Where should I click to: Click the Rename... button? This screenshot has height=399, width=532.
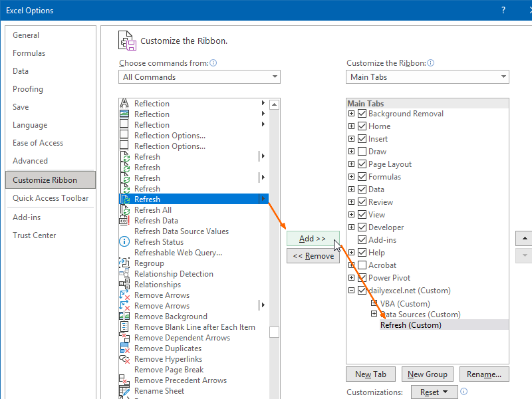(x=484, y=374)
